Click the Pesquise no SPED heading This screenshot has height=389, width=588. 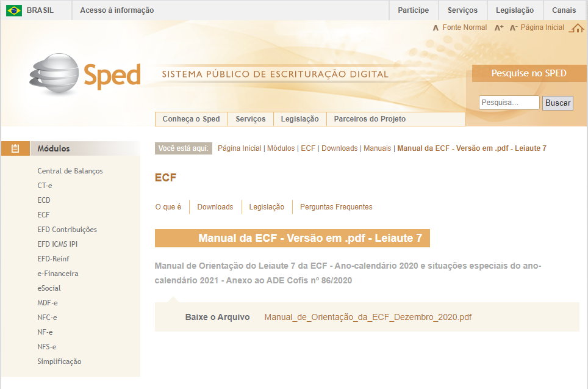pos(529,73)
